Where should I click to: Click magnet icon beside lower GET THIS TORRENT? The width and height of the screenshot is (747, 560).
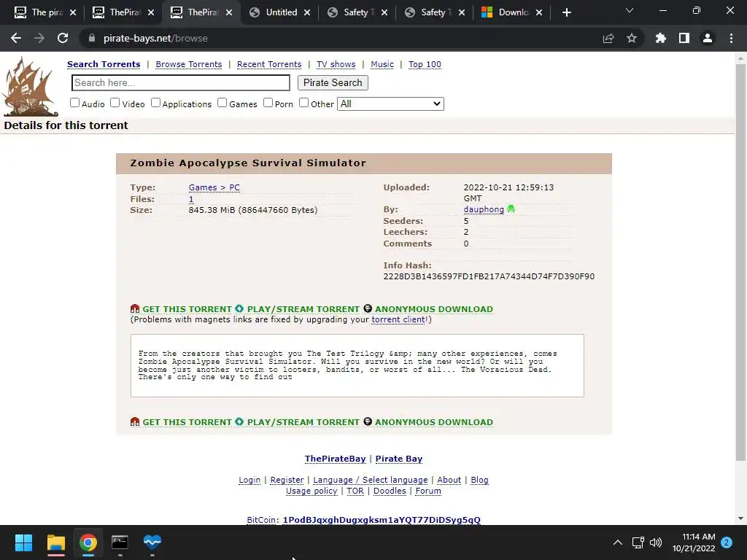[x=135, y=421]
